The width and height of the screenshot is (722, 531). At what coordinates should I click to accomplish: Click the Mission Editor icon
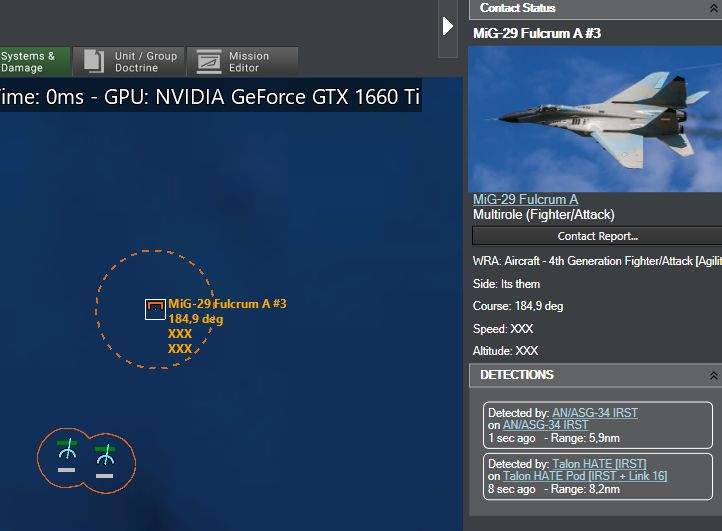point(209,62)
